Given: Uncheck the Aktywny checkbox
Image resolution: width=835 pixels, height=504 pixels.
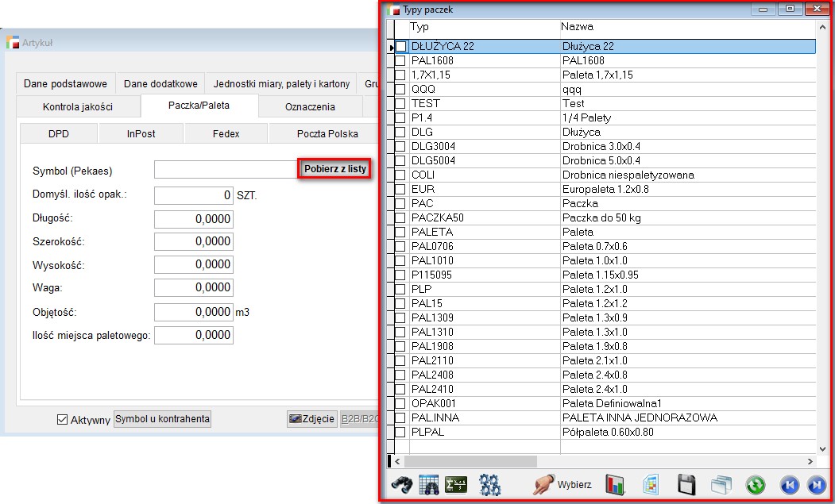Looking at the screenshot, I should tap(63, 420).
